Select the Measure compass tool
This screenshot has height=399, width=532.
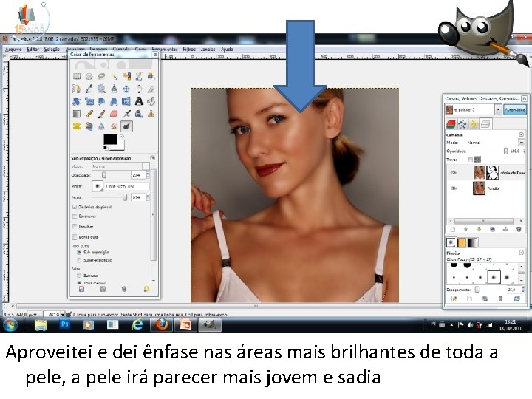coord(114,89)
